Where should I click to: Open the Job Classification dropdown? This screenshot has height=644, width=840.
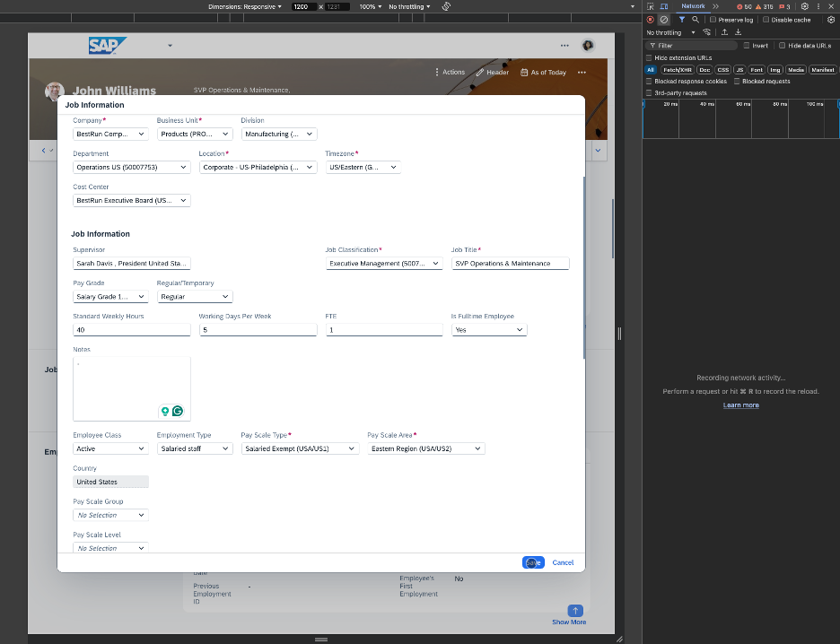384,264
